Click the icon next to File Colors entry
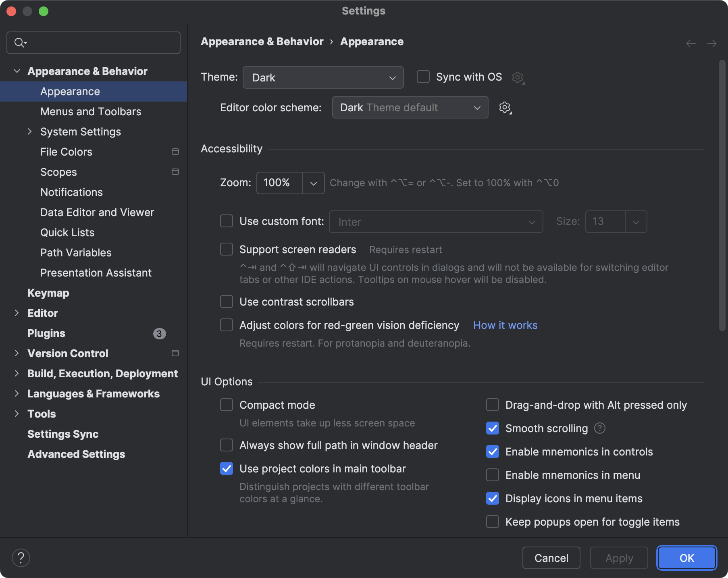728x578 pixels. click(x=175, y=152)
